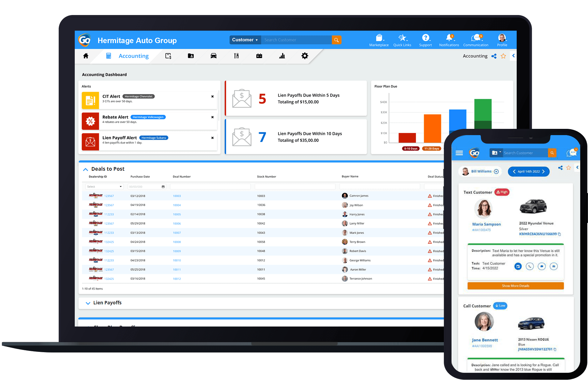588x380 pixels.
Task: Toggle the 11-20 Days chart legend
Action: pyautogui.click(x=432, y=149)
